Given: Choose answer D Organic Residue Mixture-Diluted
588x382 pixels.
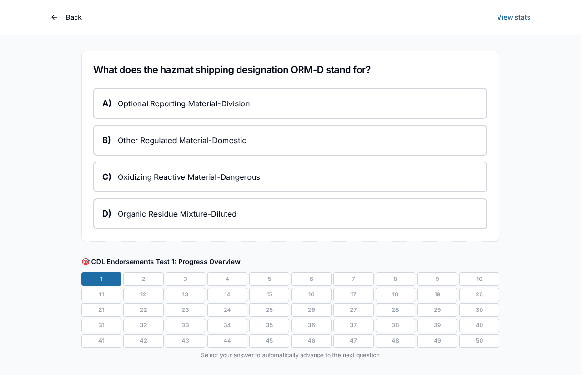Looking at the screenshot, I should tap(290, 214).
